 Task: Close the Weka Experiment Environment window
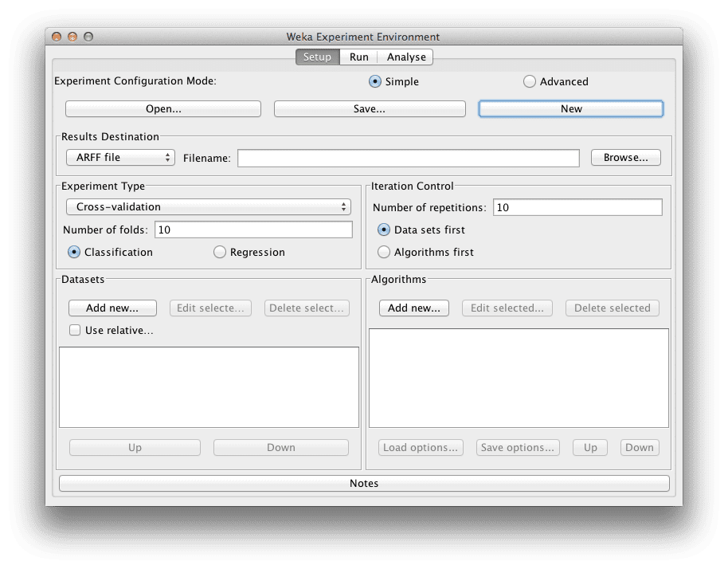(57, 37)
